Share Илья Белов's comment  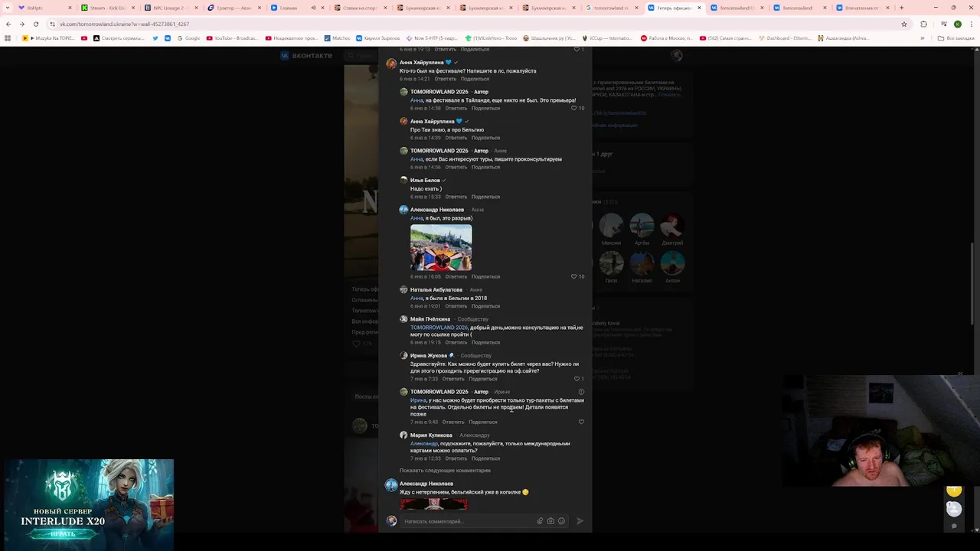(x=485, y=197)
